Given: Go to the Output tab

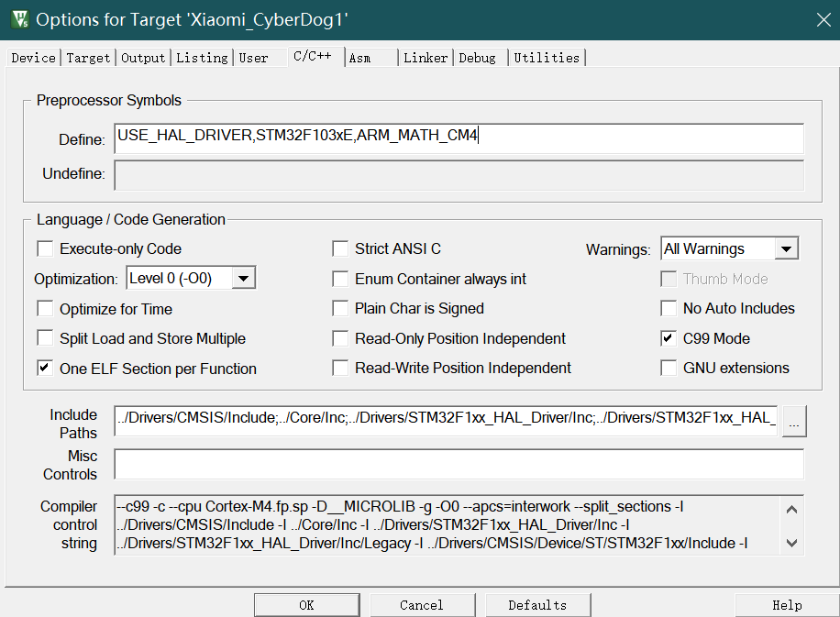Looking at the screenshot, I should 143,58.
